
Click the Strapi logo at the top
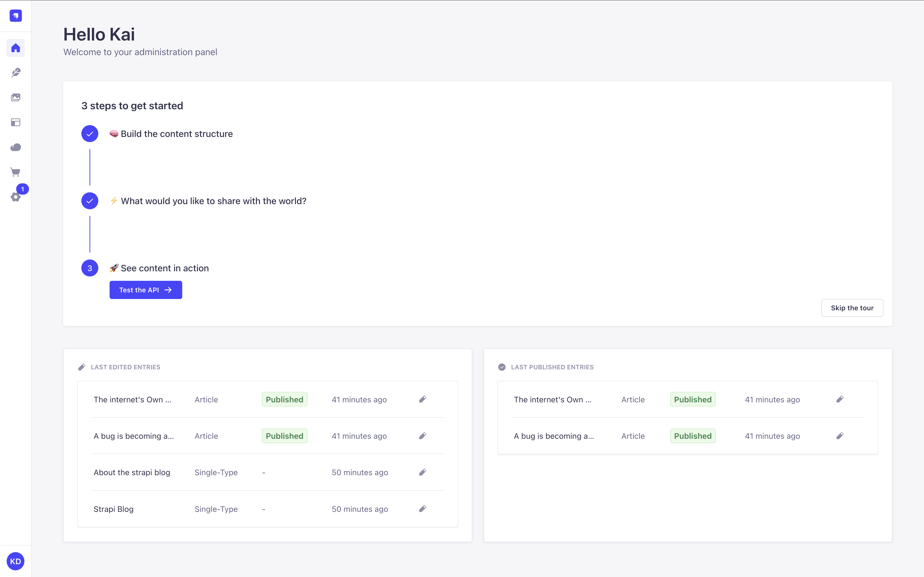click(16, 16)
